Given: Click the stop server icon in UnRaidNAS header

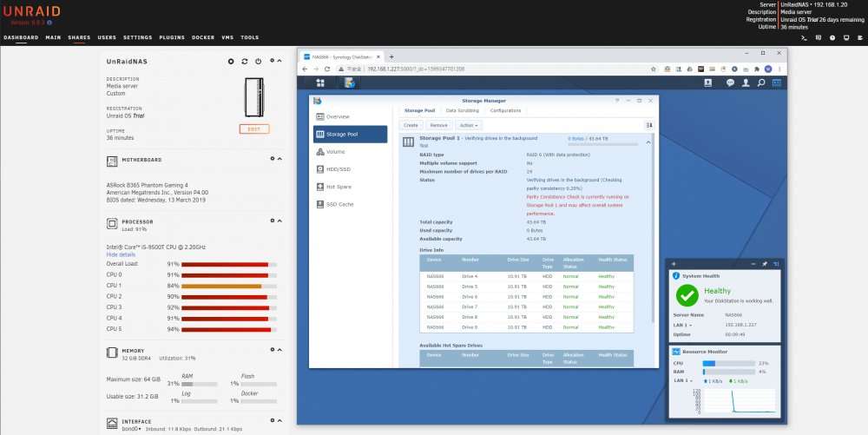Looking at the screenshot, I should tap(231, 62).
